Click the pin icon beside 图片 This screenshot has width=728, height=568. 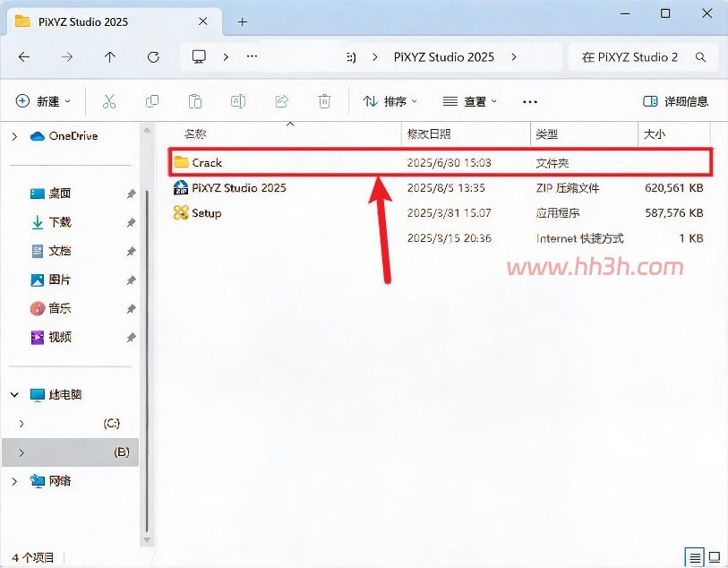point(132,280)
